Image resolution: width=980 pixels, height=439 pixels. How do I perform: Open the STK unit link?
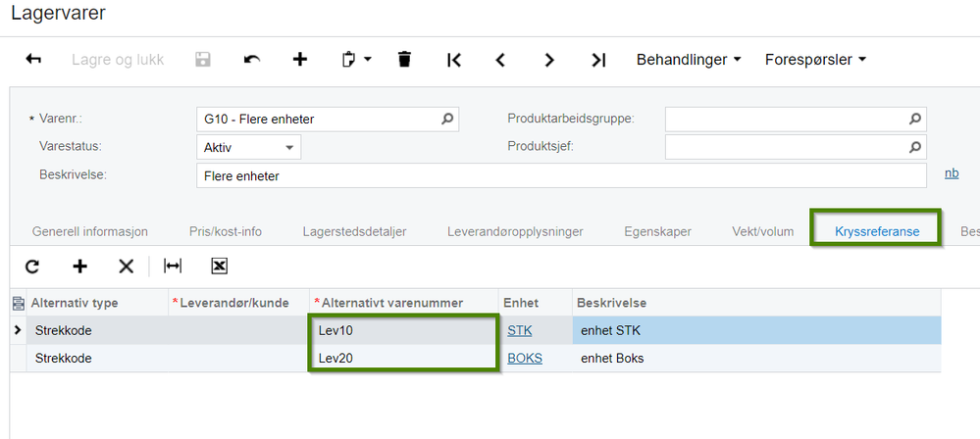519,331
